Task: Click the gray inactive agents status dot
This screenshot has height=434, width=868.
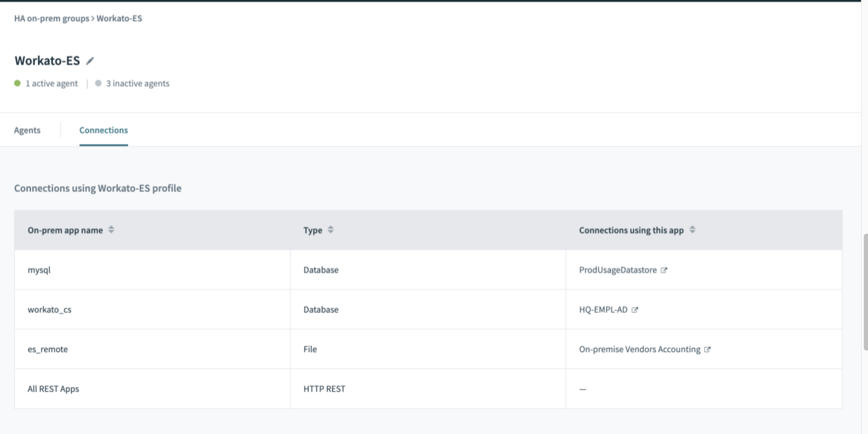Action: pyautogui.click(x=98, y=83)
